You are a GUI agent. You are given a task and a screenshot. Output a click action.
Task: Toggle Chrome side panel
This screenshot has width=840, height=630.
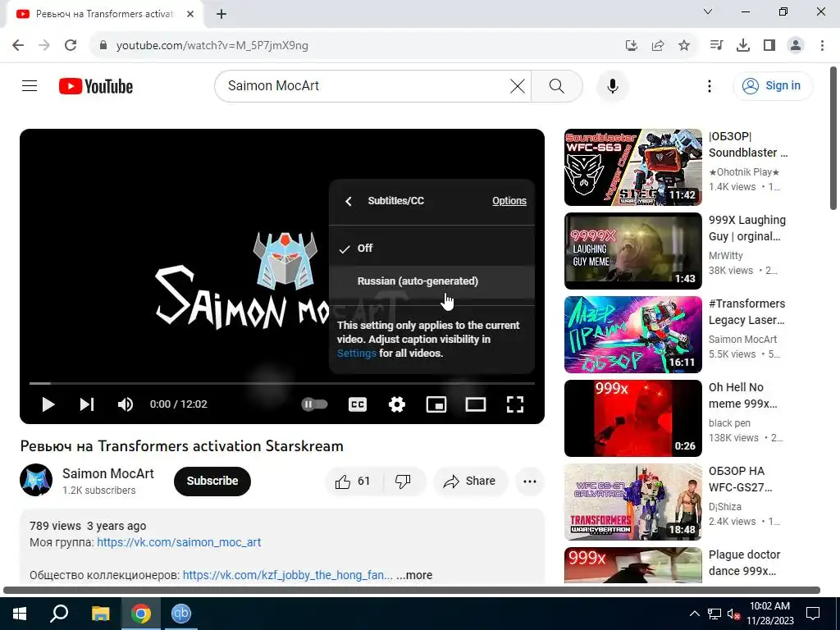[x=769, y=46]
